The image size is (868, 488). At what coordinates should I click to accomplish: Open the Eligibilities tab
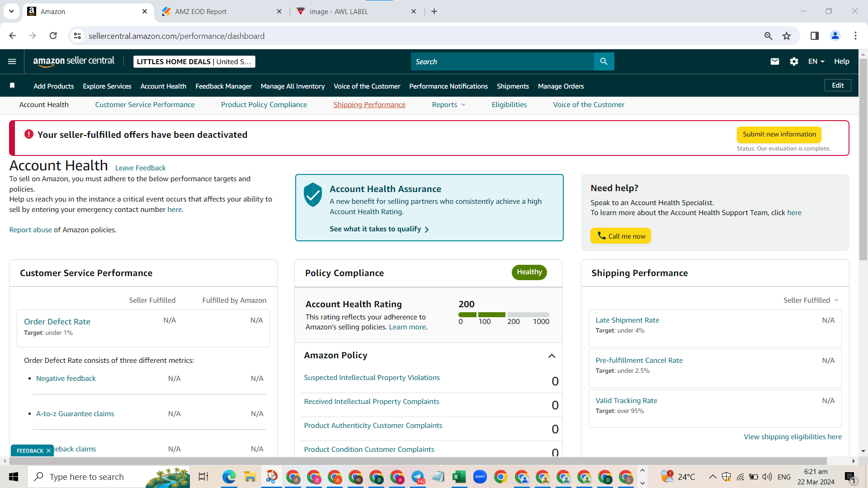coord(509,105)
